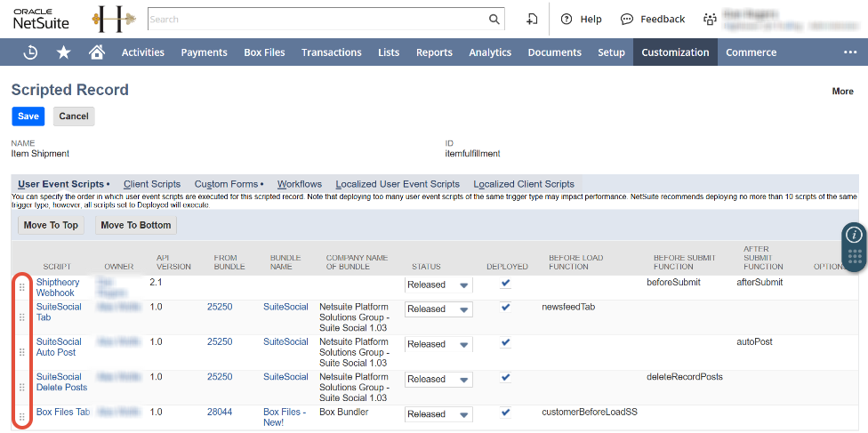Grab the SuiteSocial Tab row handle

coord(22,317)
